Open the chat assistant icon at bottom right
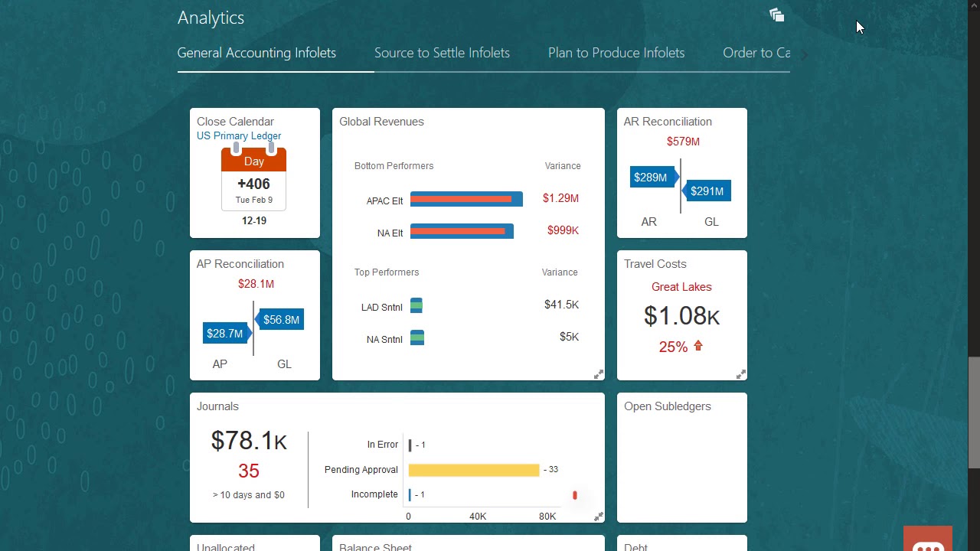This screenshot has height=551, width=980. pyautogui.click(x=928, y=539)
